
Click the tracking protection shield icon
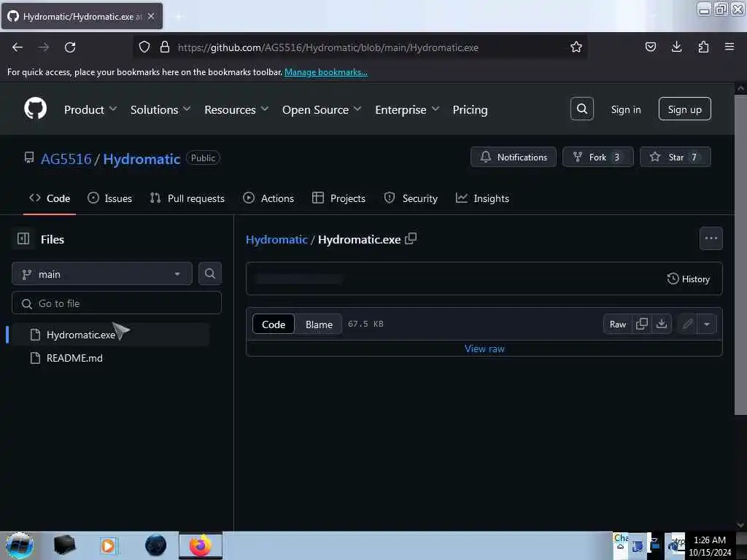click(144, 47)
